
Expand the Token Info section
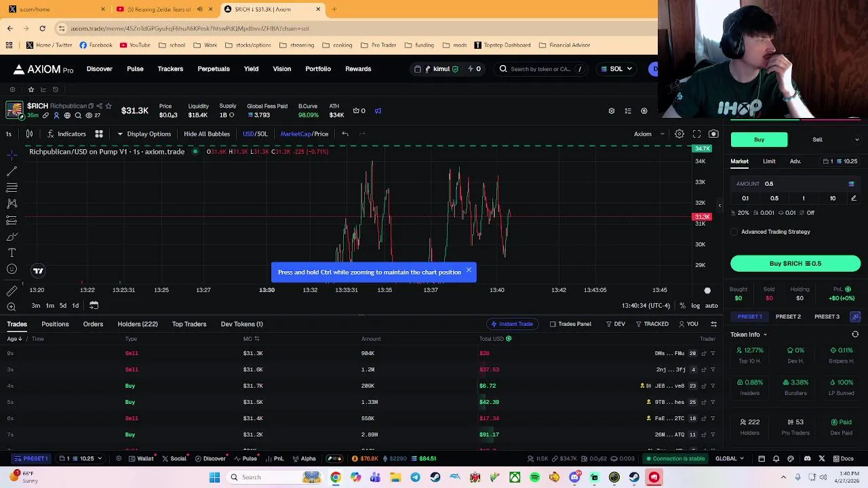749,334
